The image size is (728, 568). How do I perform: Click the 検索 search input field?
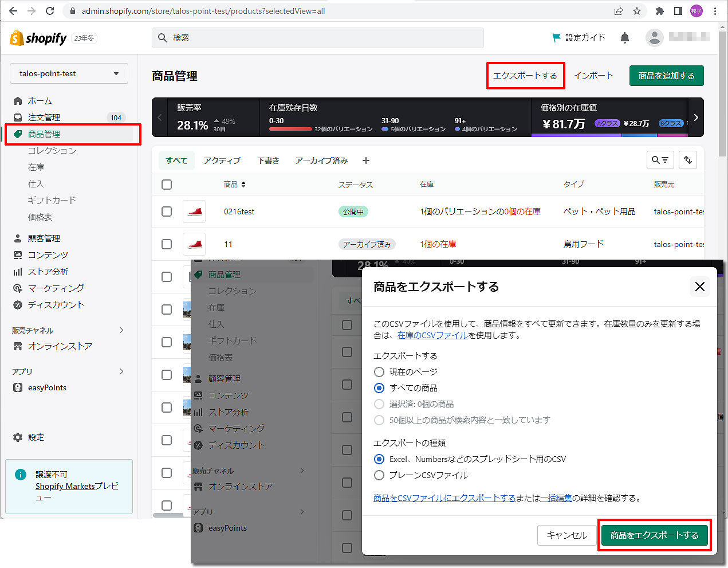coord(318,38)
